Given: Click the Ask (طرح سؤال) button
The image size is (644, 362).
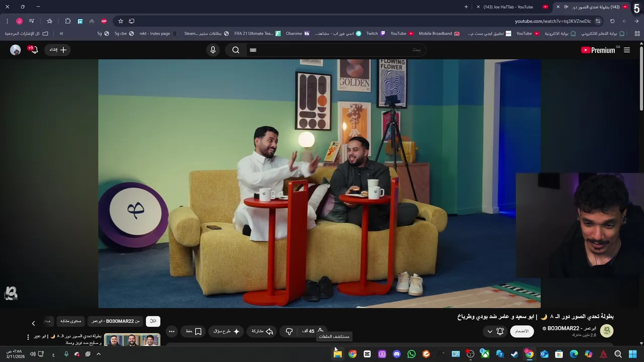Looking at the screenshot, I should [225, 331].
